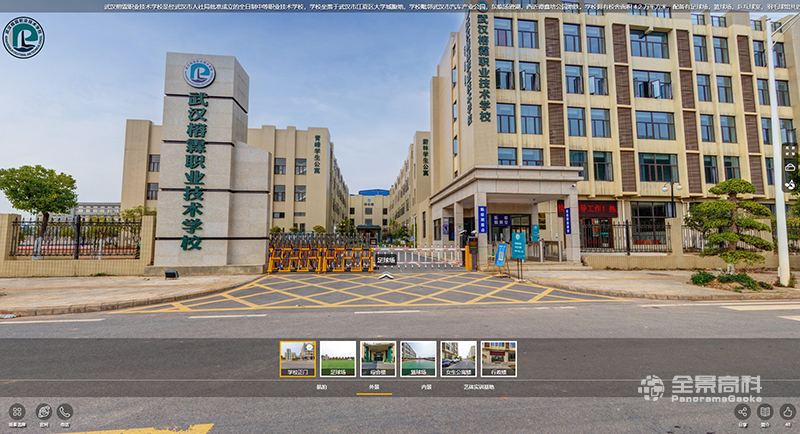800x434 pixels.
Task: Click the school logo in top-left corner
Action: tap(23, 37)
